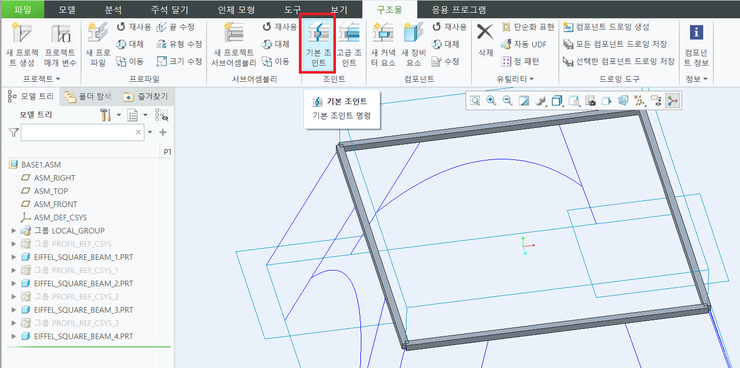Image resolution: width=740 pixels, height=368 pixels.
Task: Click refit view icon in graphics toolbar
Action: pyautogui.click(x=475, y=100)
